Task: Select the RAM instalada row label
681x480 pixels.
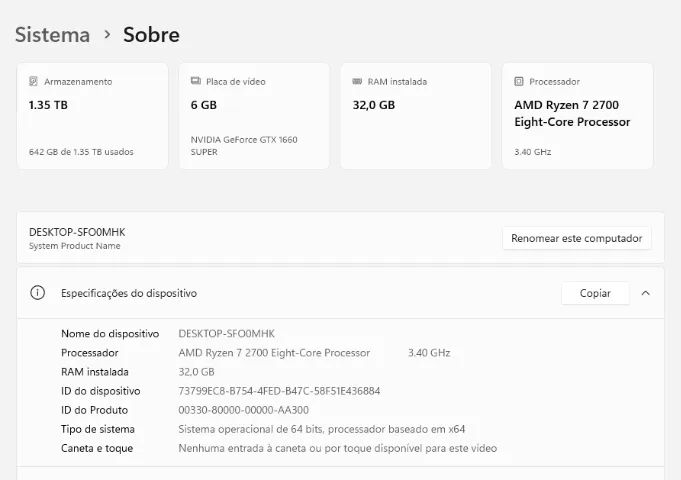Action: [95, 372]
